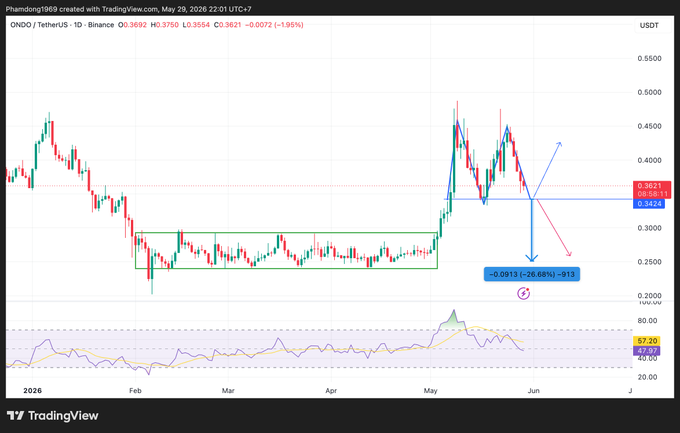Click the RSI 20.00 axis label
This screenshot has width=680, height=433.
tap(647, 377)
